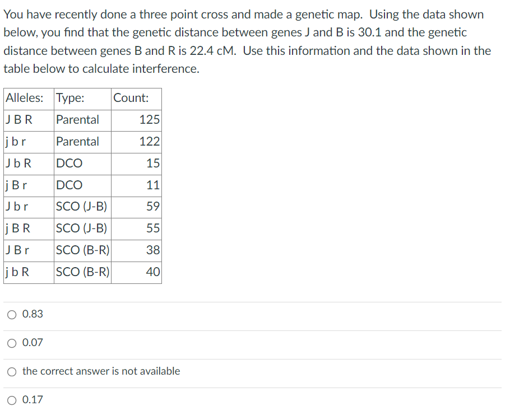
Task: Select the 0.07 radio button
Action: pos(12,343)
